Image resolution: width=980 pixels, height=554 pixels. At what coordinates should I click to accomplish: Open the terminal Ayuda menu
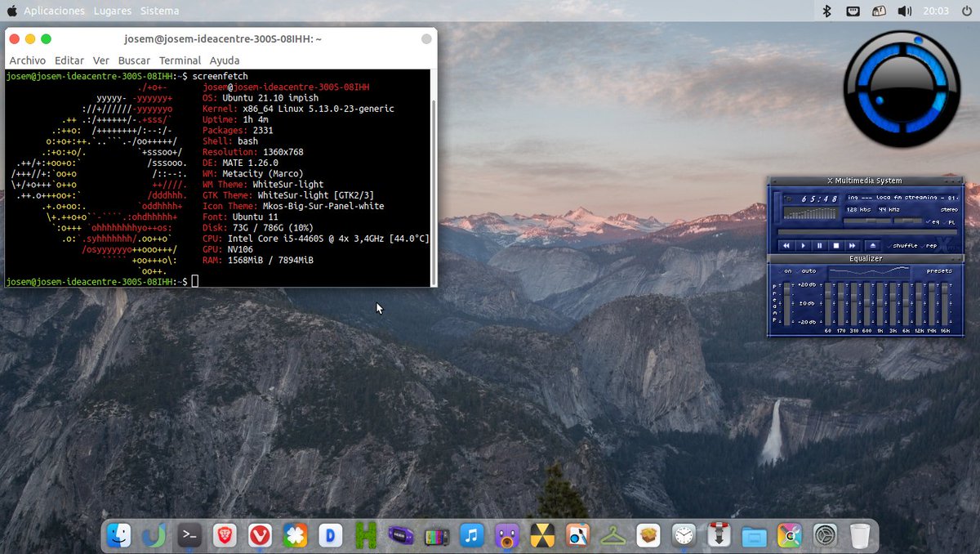tap(225, 60)
